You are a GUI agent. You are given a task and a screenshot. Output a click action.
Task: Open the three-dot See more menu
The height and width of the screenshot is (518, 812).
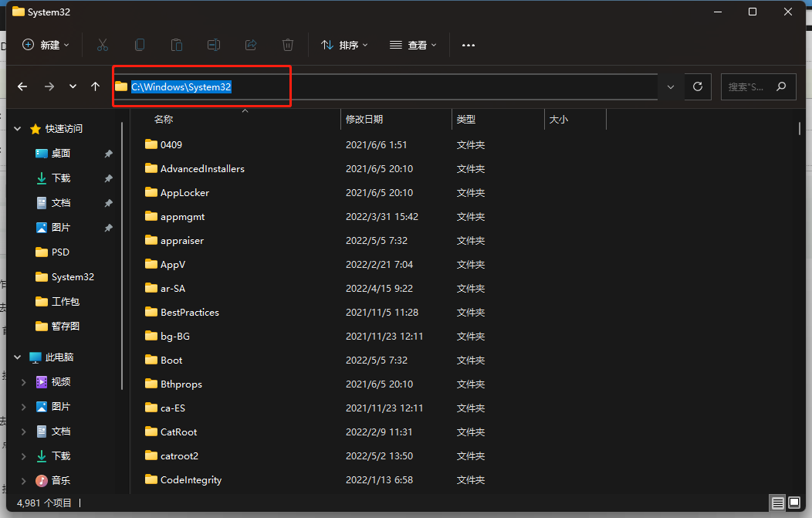[x=469, y=45]
